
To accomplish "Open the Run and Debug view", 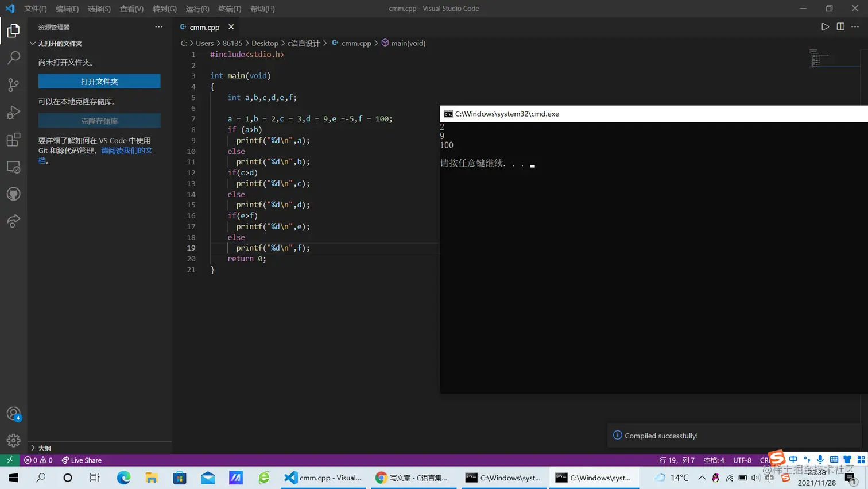I will tap(13, 112).
